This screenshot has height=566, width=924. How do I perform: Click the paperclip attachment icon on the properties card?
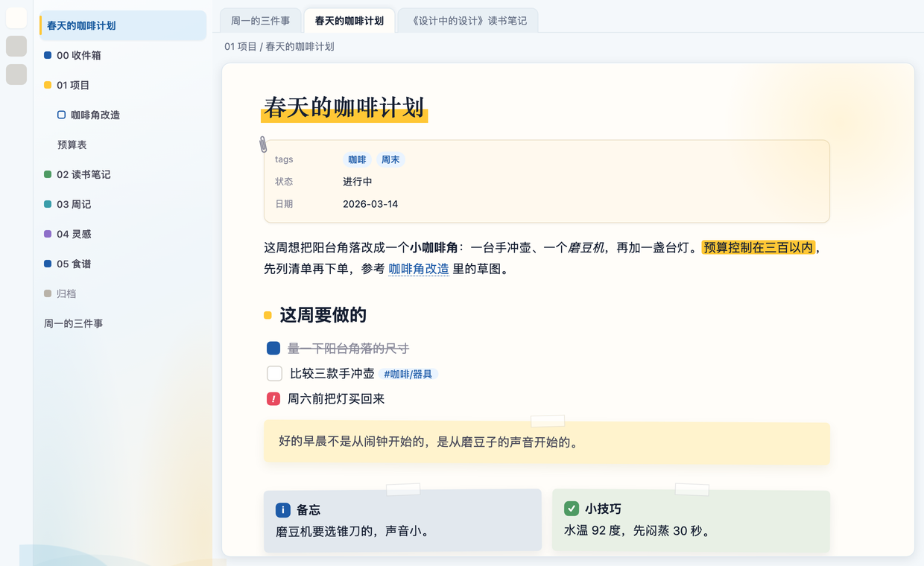pyautogui.click(x=263, y=144)
